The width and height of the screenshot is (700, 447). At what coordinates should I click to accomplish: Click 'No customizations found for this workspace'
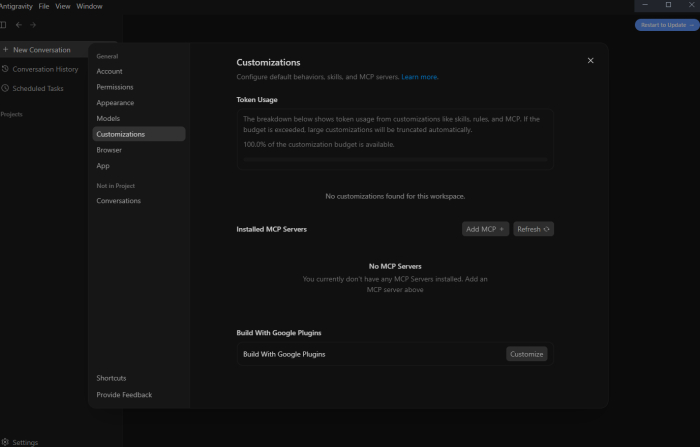(395, 196)
